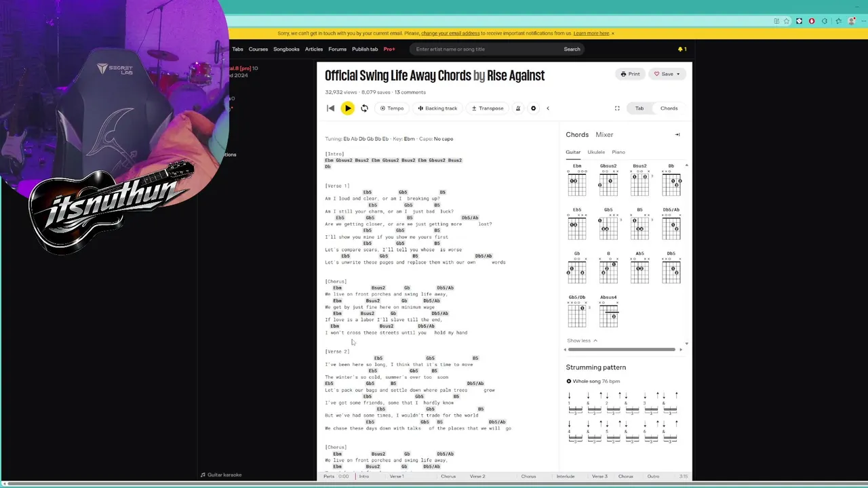Click the No capo value
The width and height of the screenshot is (868, 488).
(x=443, y=139)
